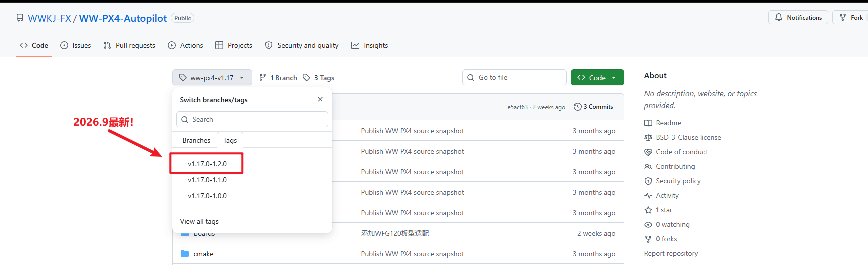The image size is (868, 265).
Task: Open the 3 Tags link
Action: pyautogui.click(x=319, y=78)
